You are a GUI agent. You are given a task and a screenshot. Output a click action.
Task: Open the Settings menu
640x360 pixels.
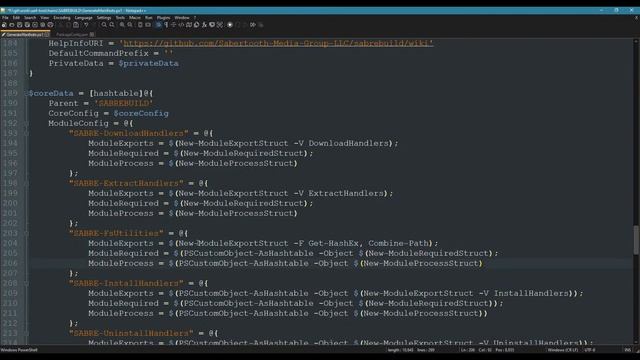(x=104, y=18)
